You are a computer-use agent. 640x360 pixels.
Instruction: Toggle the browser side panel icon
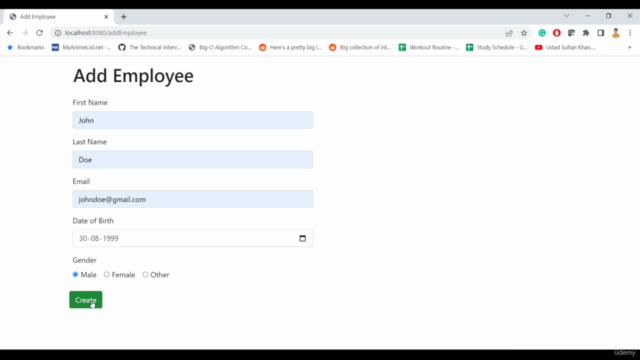(601, 33)
